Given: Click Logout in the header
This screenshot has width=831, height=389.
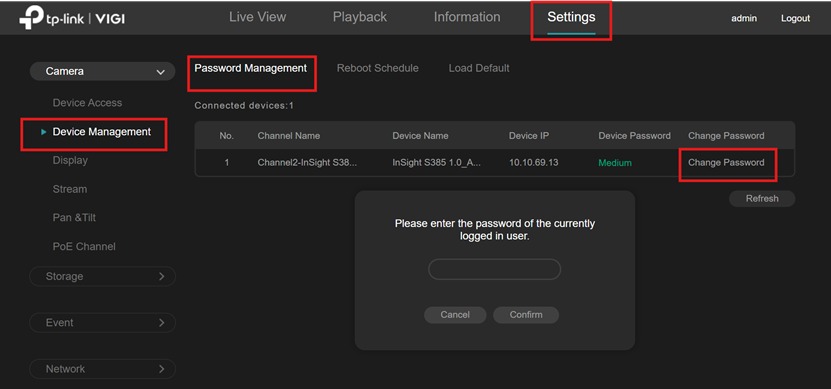Looking at the screenshot, I should point(795,19).
